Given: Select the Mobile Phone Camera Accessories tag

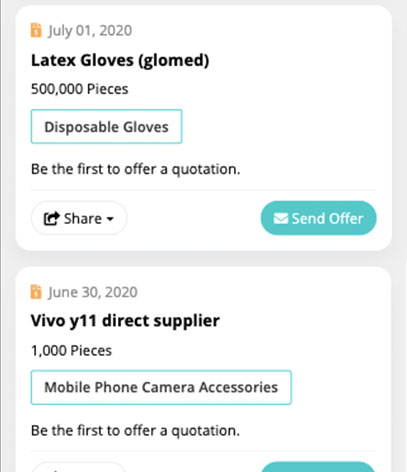Looking at the screenshot, I should [x=161, y=387].
